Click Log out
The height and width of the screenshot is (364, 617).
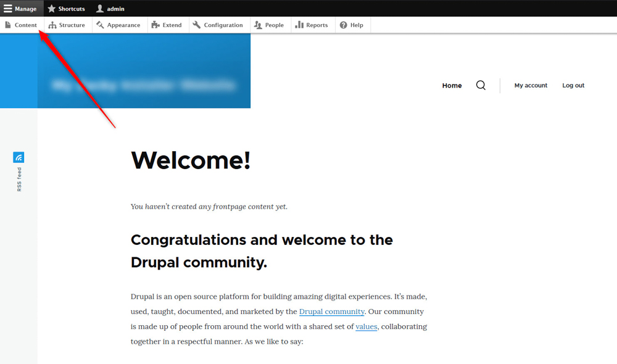573,85
